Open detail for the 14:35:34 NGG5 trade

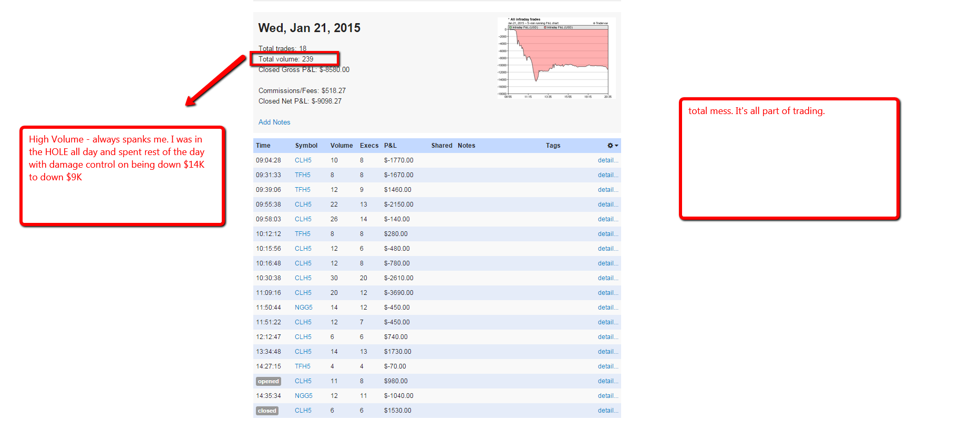(x=608, y=396)
